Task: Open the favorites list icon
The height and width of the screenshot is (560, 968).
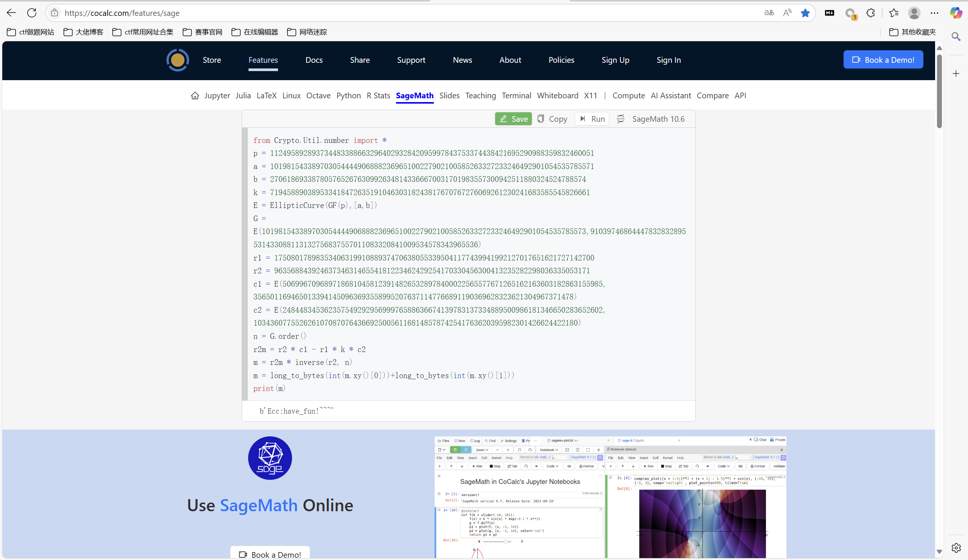Action: point(893,13)
